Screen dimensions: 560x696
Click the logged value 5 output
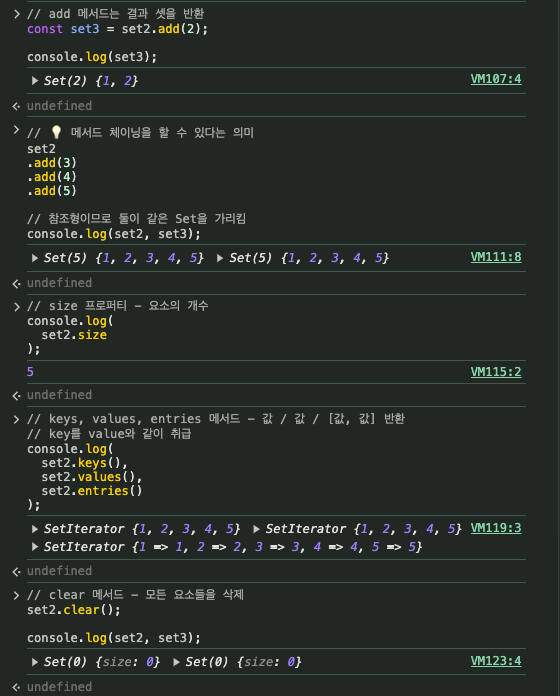(30, 372)
